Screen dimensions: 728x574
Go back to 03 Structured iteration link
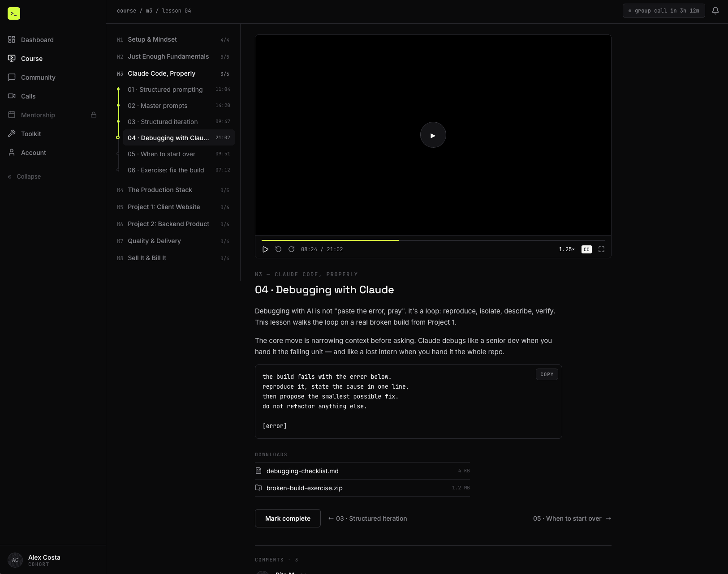tap(367, 518)
